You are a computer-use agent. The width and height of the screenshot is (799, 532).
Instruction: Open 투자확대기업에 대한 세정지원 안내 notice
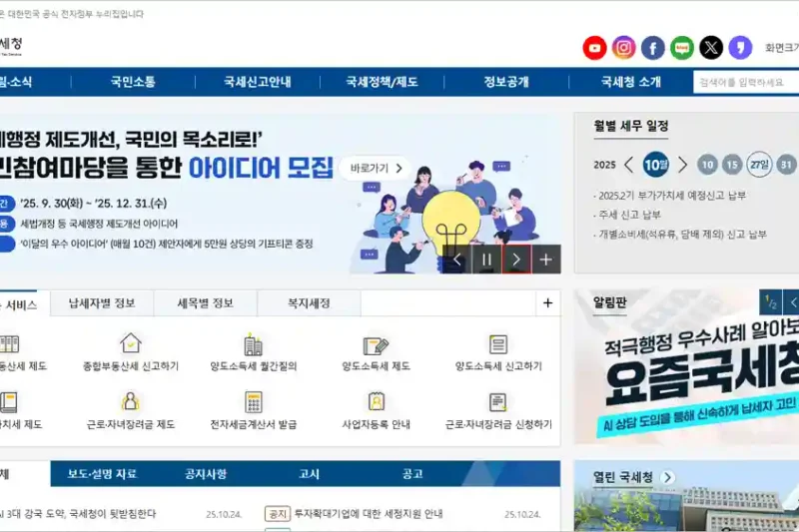[369, 514]
